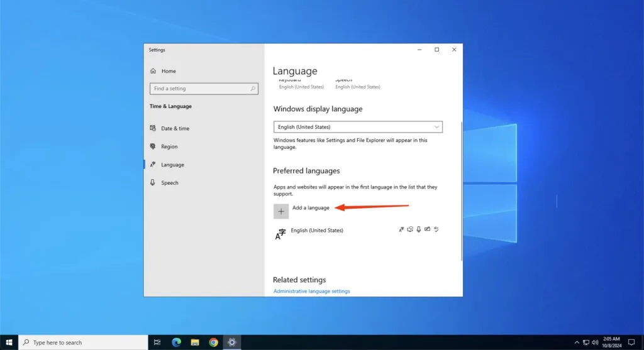Viewport: 644px width, 350px height.
Task: Select Language in the sidebar
Action: 172,165
